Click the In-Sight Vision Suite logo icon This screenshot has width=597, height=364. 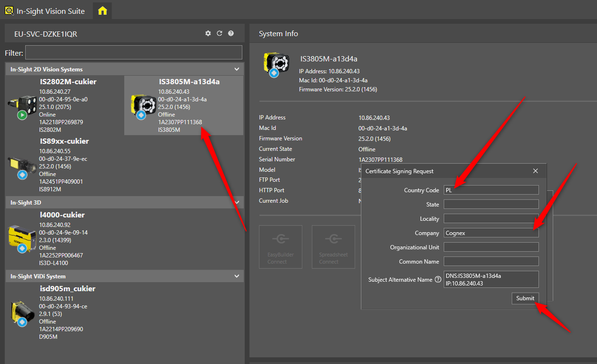pyautogui.click(x=9, y=10)
